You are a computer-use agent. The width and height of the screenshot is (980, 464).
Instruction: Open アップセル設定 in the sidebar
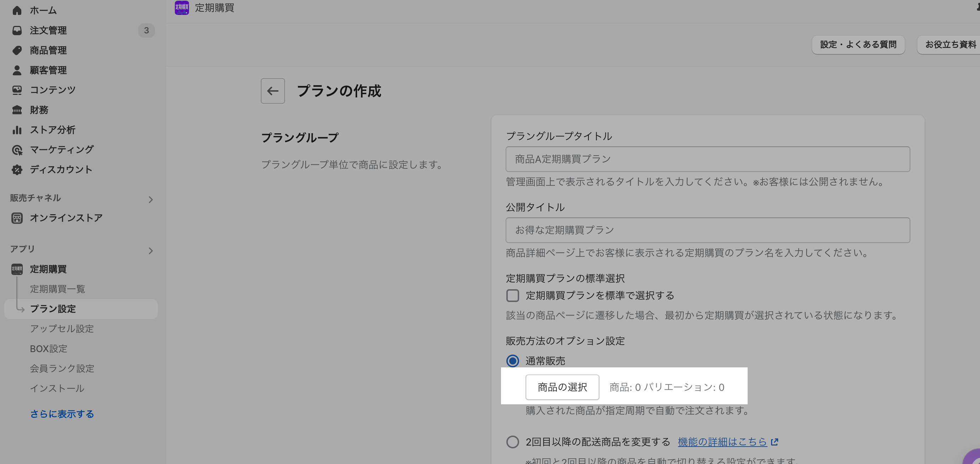(61, 329)
